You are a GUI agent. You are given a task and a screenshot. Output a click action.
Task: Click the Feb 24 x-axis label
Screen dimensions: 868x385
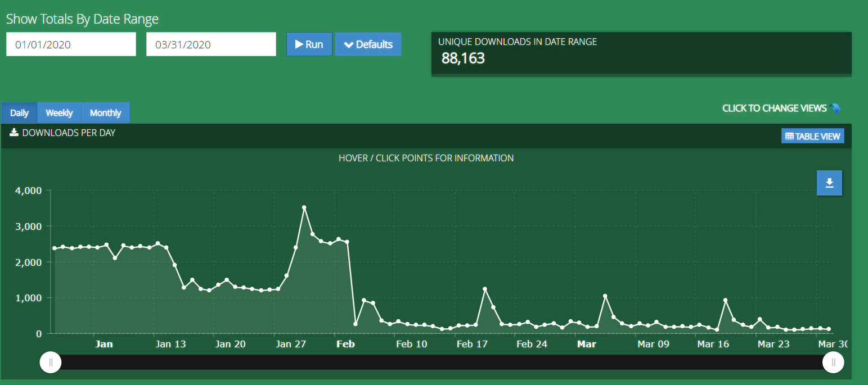click(532, 344)
